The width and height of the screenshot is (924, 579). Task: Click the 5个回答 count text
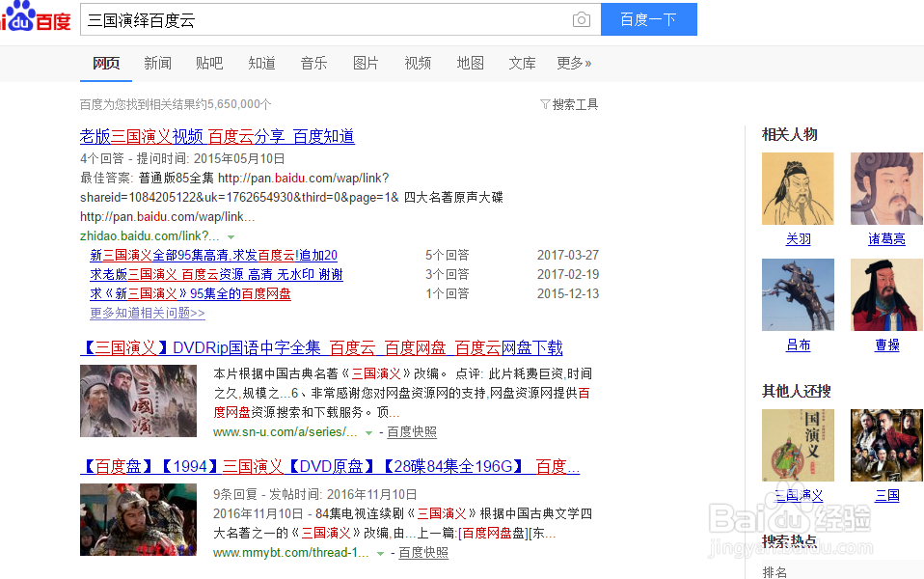pyautogui.click(x=448, y=256)
